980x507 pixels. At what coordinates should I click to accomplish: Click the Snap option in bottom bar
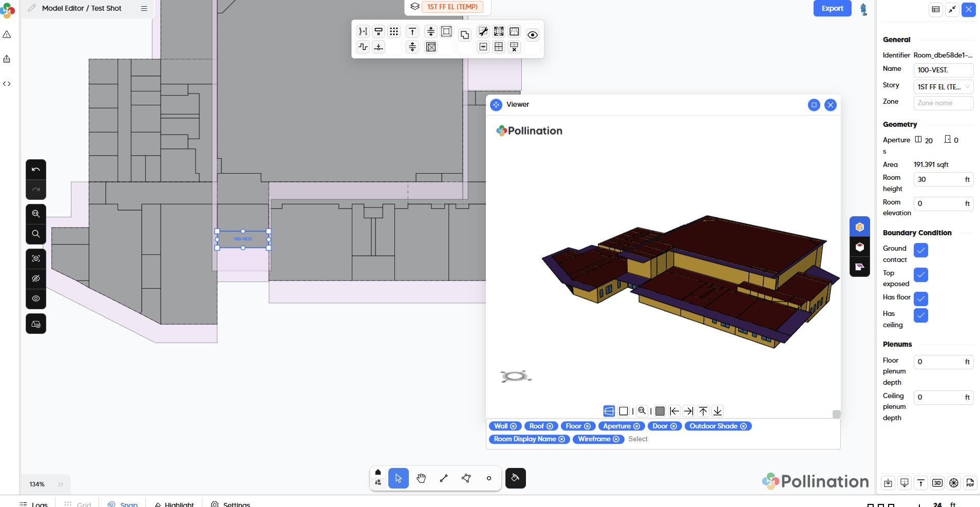[123, 504]
